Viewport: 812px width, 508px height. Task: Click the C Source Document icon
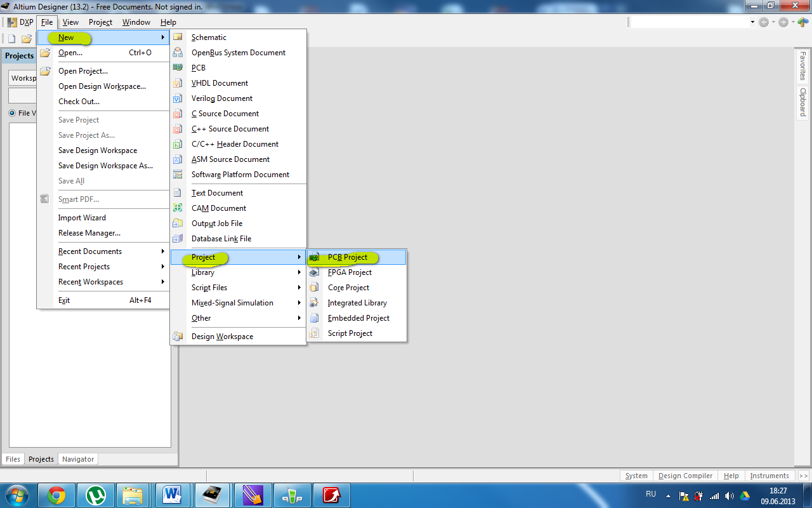point(178,114)
